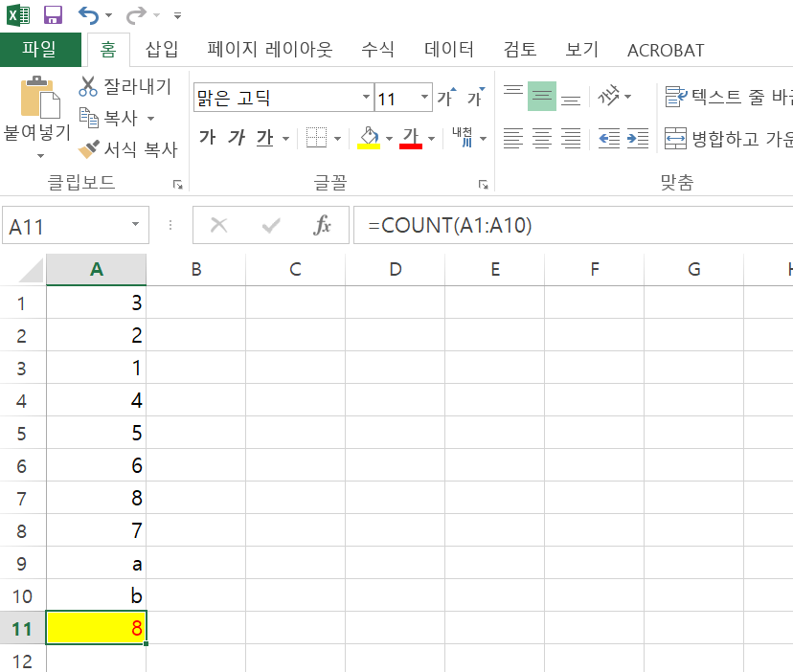Click 병합하고 가운데 맞춤 merge button
Viewport: 793px width, 672px height.
(x=728, y=138)
